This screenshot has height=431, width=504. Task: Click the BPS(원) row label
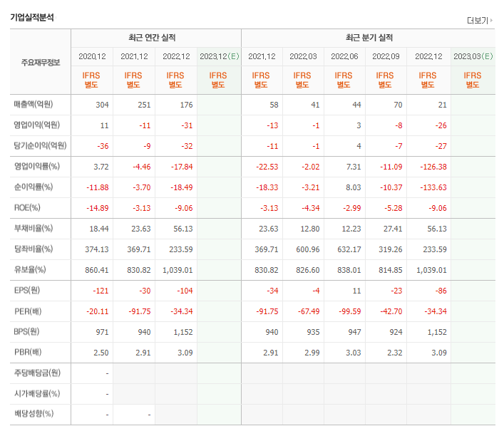26,331
